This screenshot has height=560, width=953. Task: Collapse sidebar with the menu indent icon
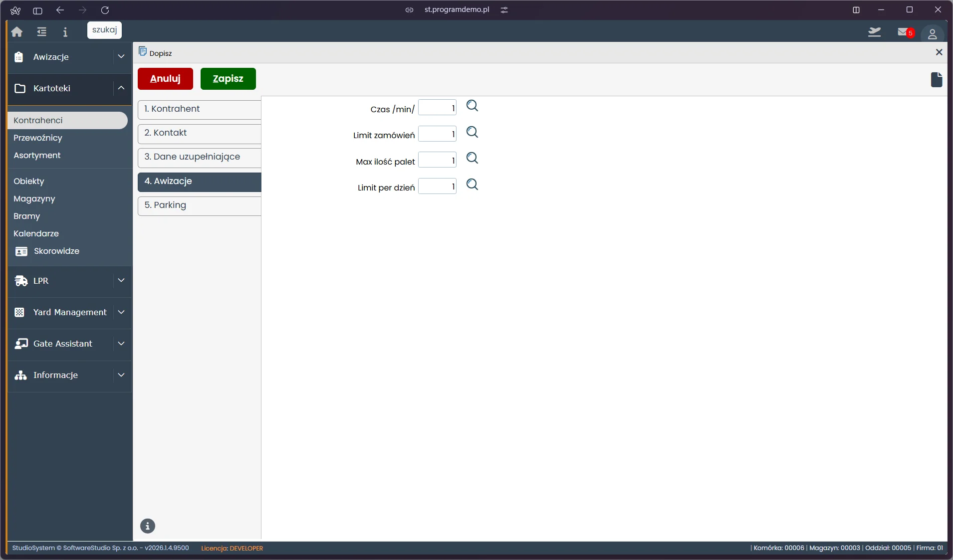[x=42, y=32]
